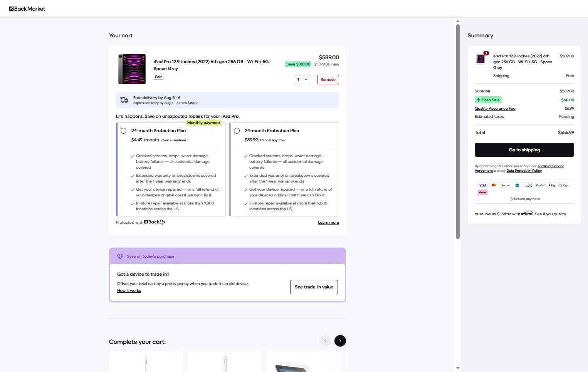The image size is (588, 372).
Task: Open the How it works link
Action: click(129, 291)
